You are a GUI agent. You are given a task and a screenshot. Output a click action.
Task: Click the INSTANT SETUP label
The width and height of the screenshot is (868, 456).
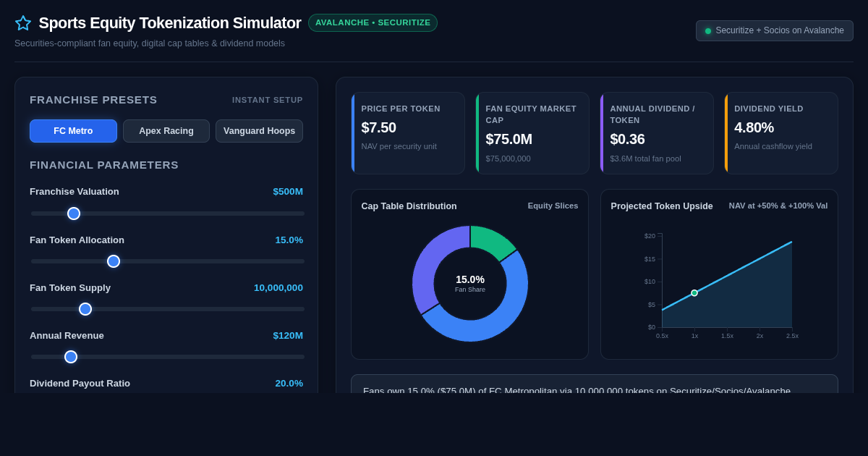coord(268,100)
